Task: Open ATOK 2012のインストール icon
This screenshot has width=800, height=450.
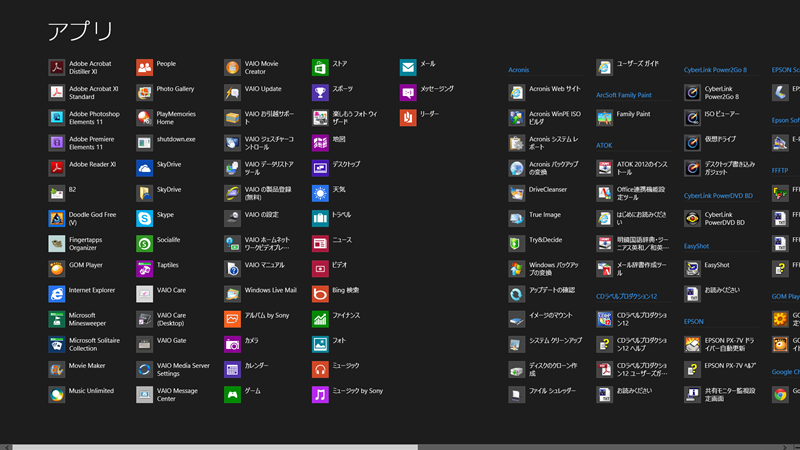Action: pos(604,168)
